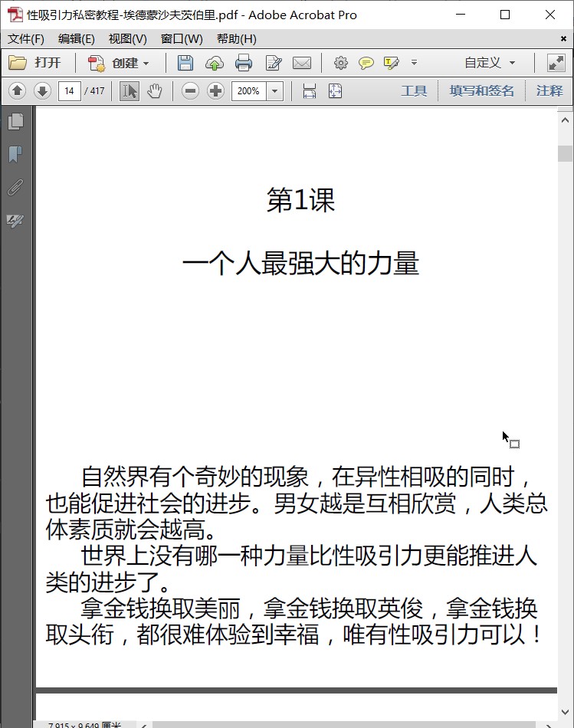Add a sticky note comment
This screenshot has height=728, width=574.
(x=366, y=63)
